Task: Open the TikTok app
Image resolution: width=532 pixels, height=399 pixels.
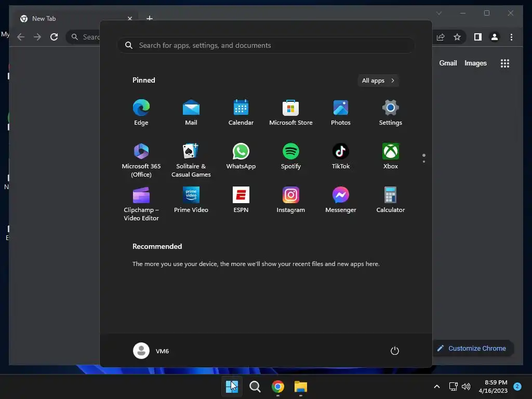Action: point(341,156)
